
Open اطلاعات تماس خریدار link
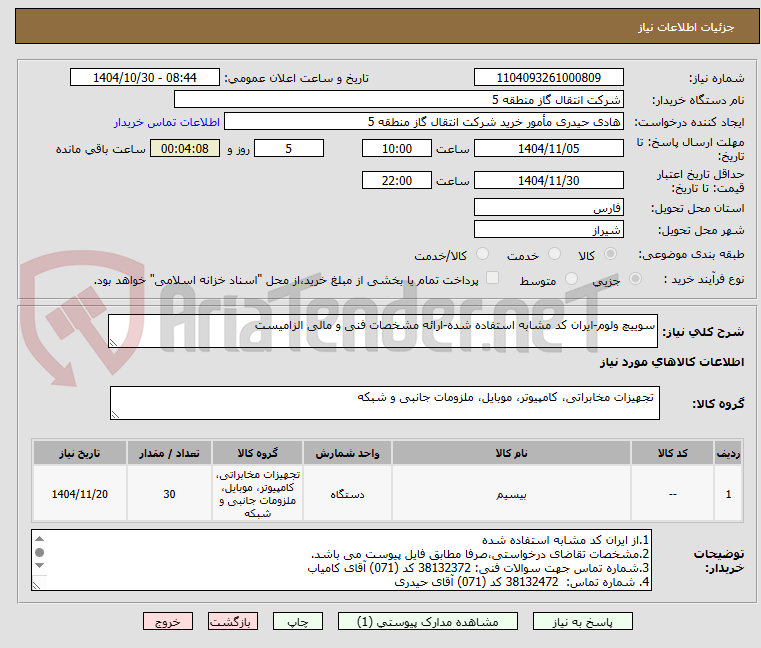167,122
